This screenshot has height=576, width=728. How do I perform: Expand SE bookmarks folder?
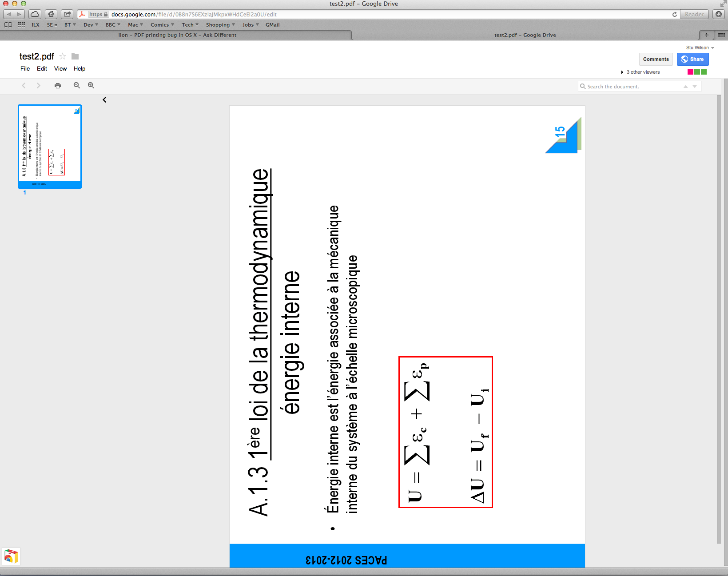(52, 25)
